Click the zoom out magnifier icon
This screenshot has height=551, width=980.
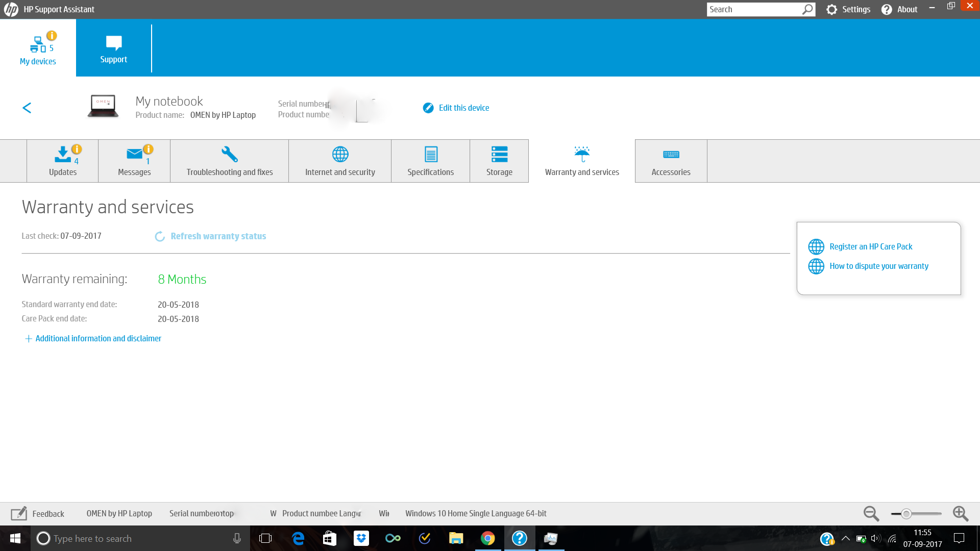tap(871, 513)
